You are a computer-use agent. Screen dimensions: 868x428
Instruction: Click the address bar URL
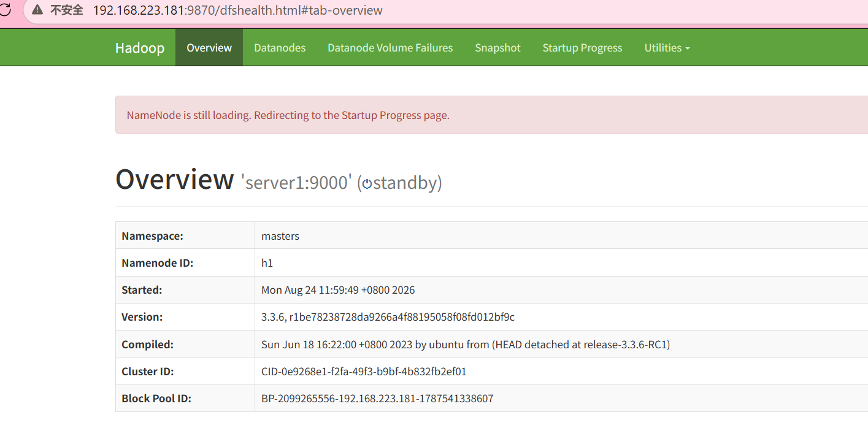pos(238,10)
